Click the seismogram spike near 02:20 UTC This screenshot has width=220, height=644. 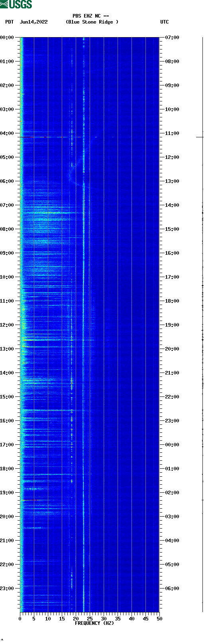coord(202,500)
